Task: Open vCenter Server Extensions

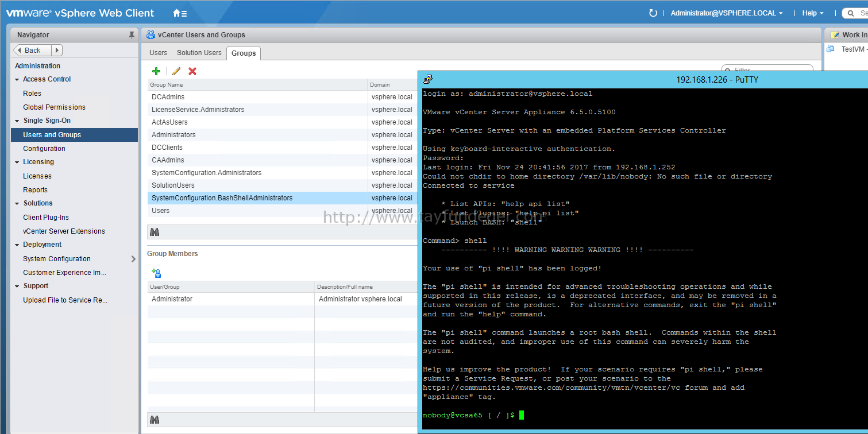Action: [64, 231]
